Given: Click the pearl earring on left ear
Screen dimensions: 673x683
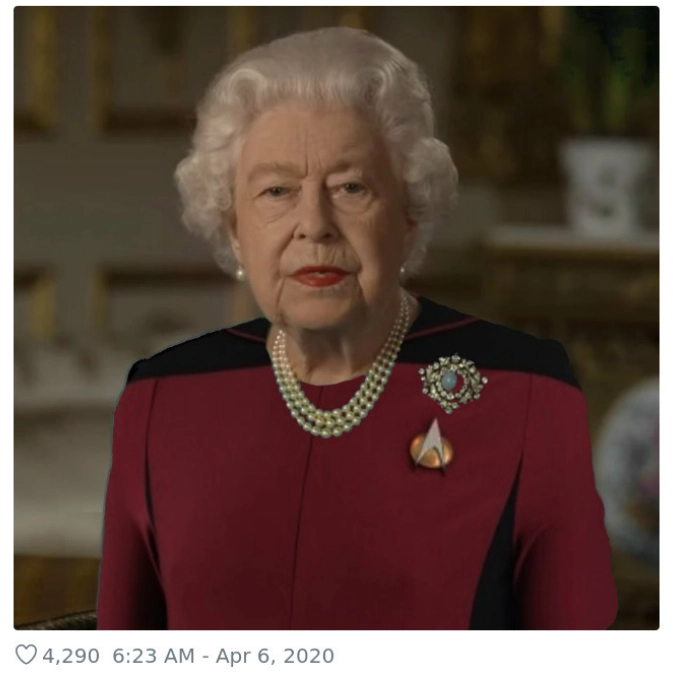Looking at the screenshot, I should click(240, 273).
